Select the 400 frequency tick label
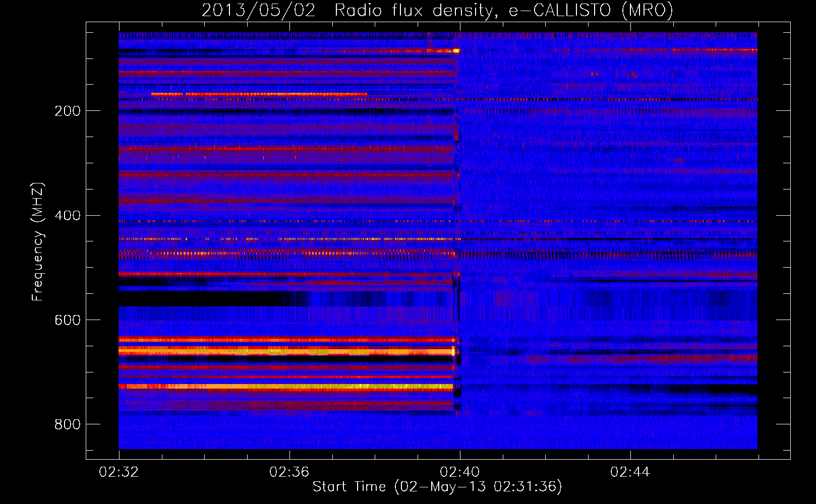816x504 pixels. pyautogui.click(x=68, y=215)
